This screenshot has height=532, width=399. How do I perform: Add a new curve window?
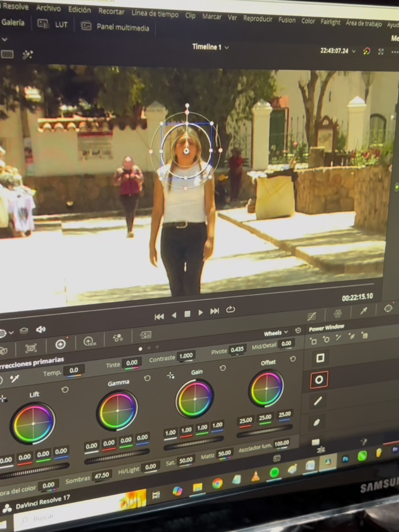click(x=351, y=336)
